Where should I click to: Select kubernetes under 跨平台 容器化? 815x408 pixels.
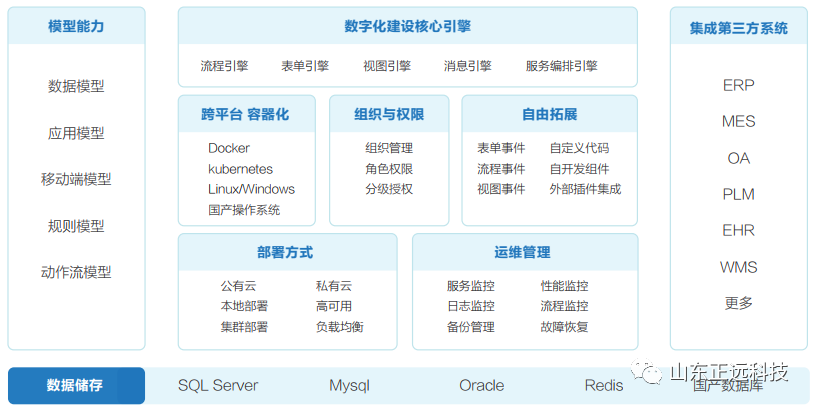pos(240,169)
